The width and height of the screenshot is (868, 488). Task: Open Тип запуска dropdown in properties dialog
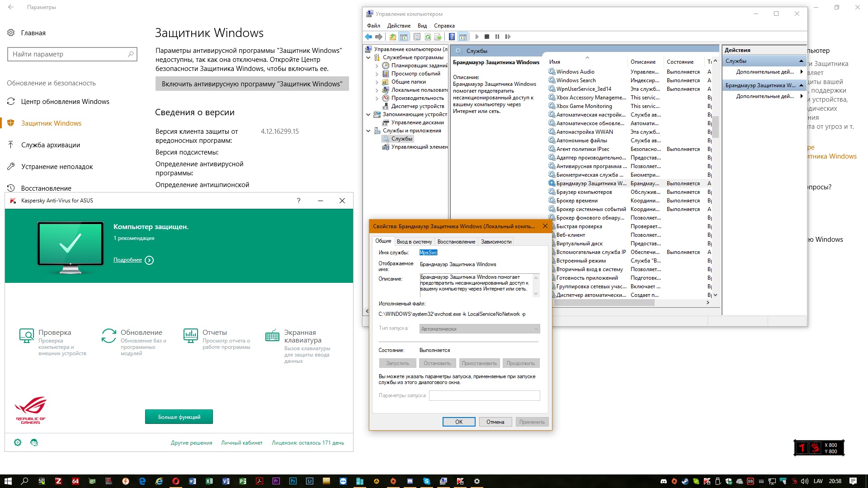tap(479, 329)
